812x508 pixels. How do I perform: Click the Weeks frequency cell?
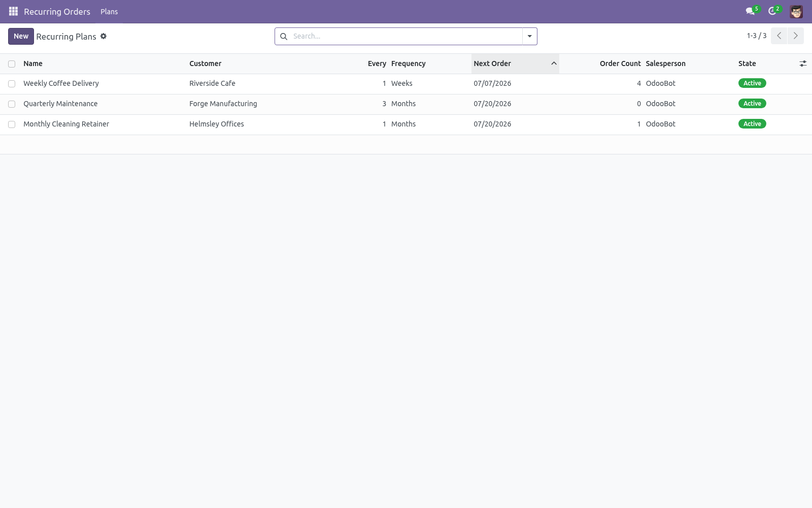tap(402, 83)
